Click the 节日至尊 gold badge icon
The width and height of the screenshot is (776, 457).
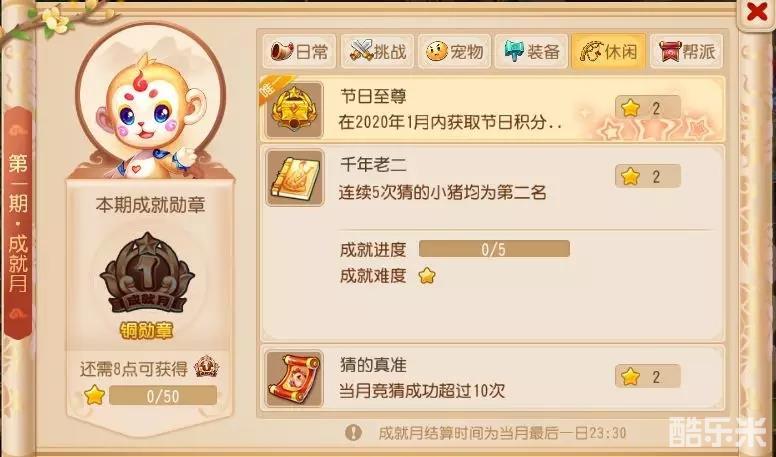[x=294, y=110]
